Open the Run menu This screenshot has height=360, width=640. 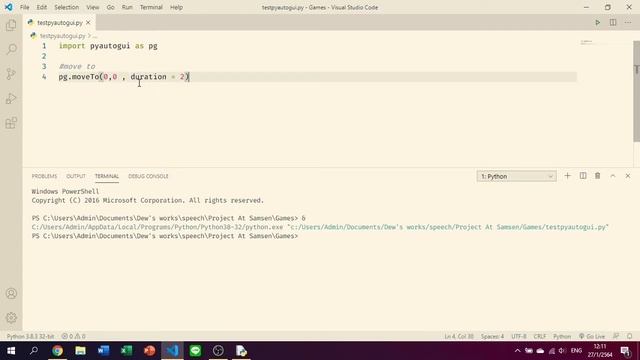pyautogui.click(x=127, y=7)
